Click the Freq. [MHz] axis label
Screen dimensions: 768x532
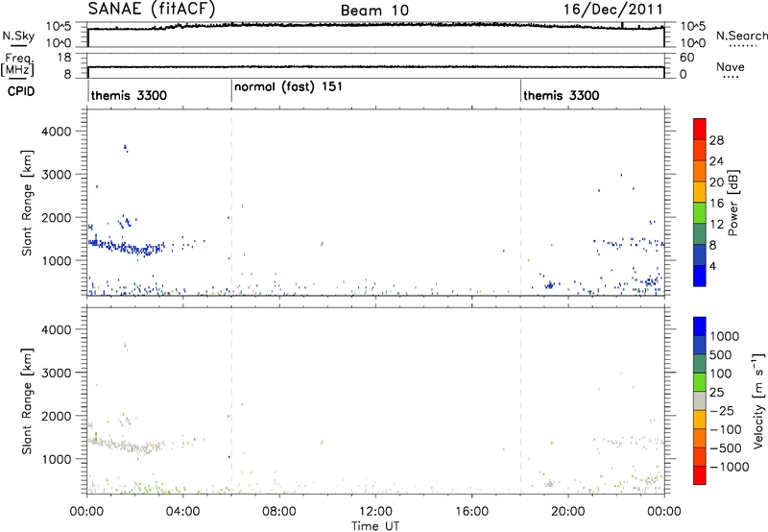point(18,65)
